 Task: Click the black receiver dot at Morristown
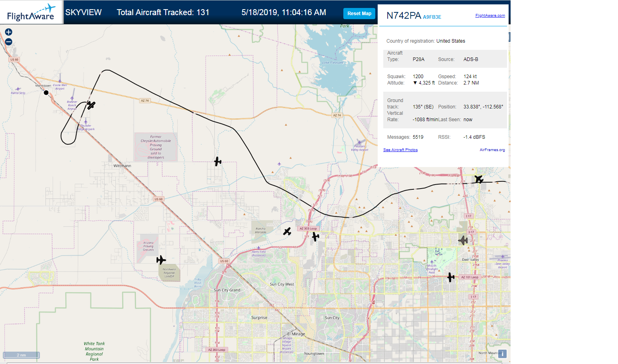[46, 92]
